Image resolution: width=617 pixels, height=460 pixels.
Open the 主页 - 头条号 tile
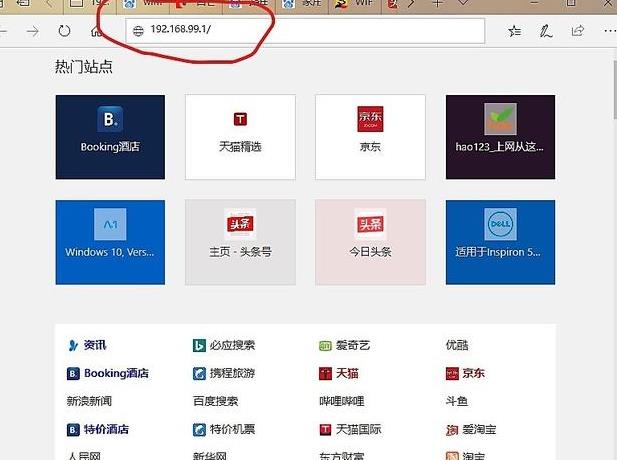[240, 242]
